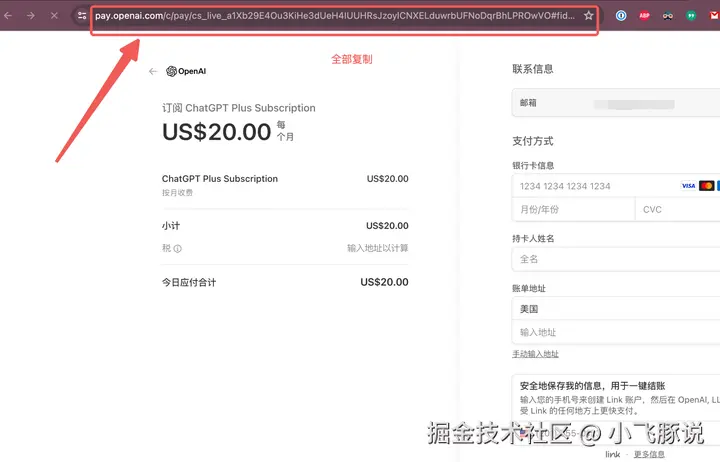Click the email (邮箱) field

(616, 103)
